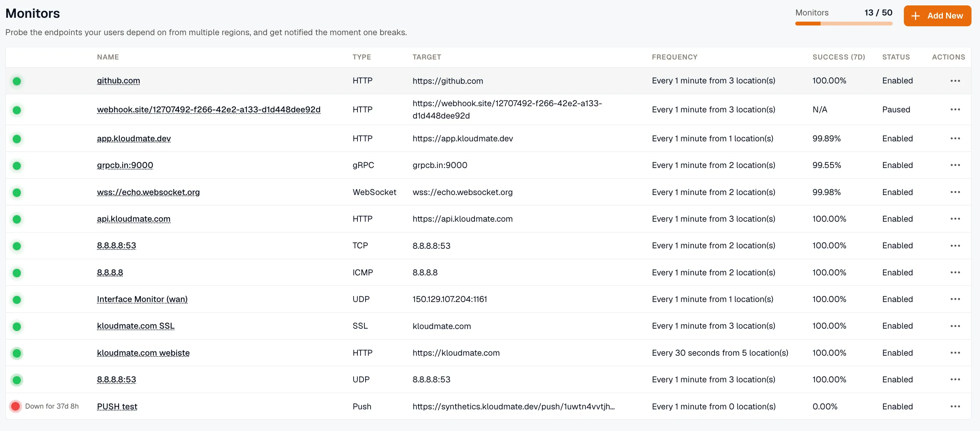Viewport: 980px width, 431px height.
Task: Open the app.kloudmate.dev monitor link
Action: pyautogui.click(x=134, y=139)
